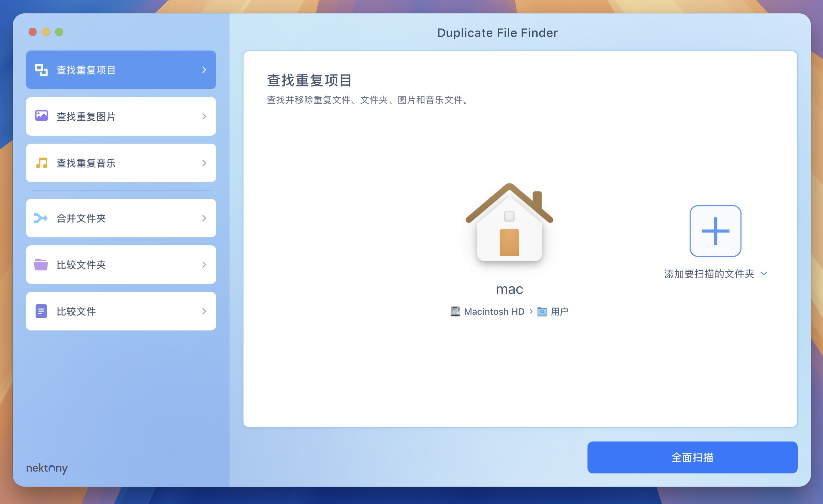Screen dimensions: 823x504
Task: Click the merge folders arrow icon
Action: pyautogui.click(x=41, y=218)
